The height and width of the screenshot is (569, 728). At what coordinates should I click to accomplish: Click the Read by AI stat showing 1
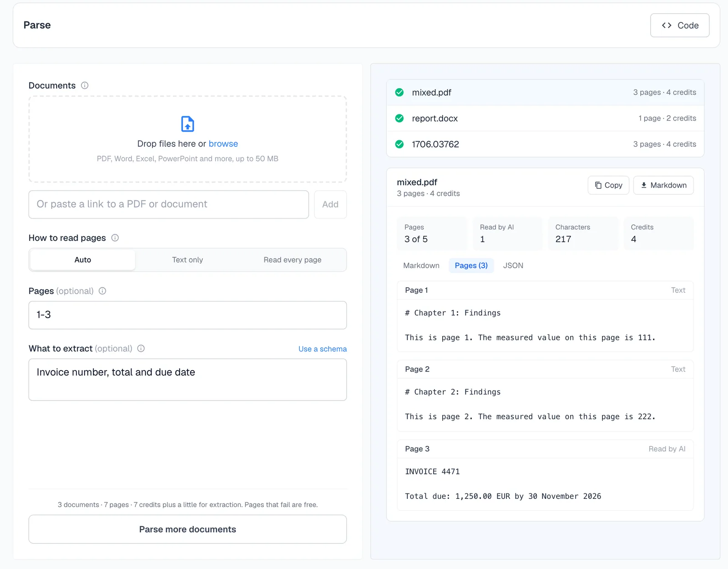[507, 234]
